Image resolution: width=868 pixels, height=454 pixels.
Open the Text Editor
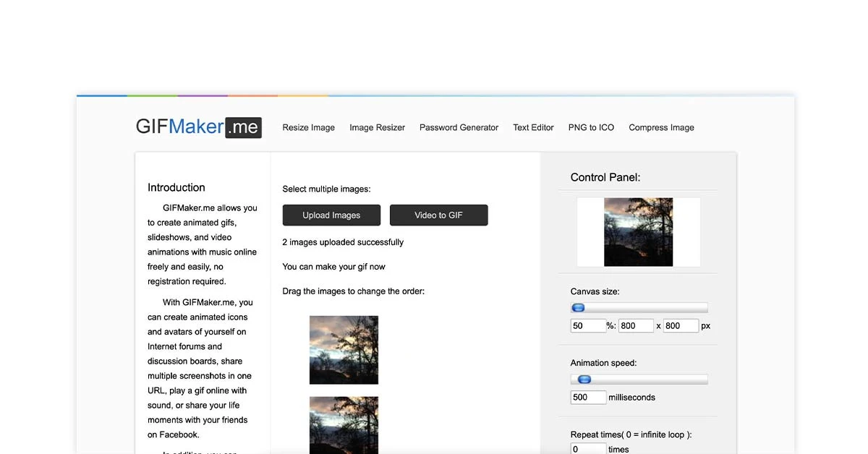point(533,127)
